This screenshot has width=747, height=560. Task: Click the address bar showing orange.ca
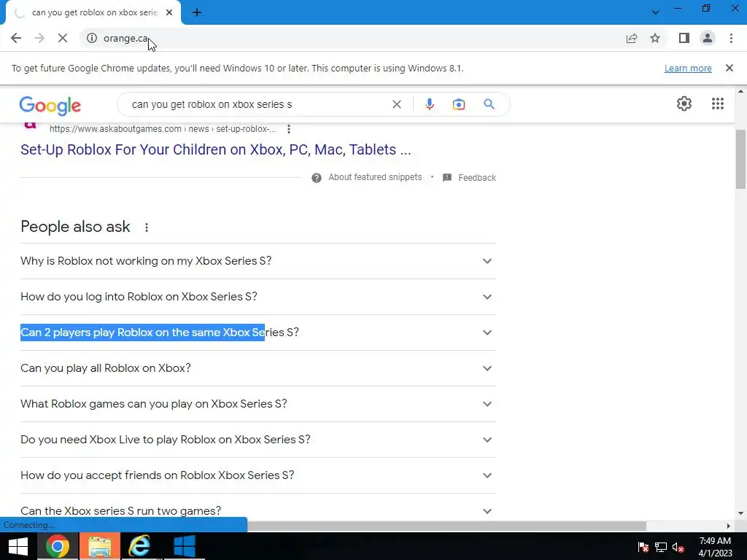[x=352, y=38]
